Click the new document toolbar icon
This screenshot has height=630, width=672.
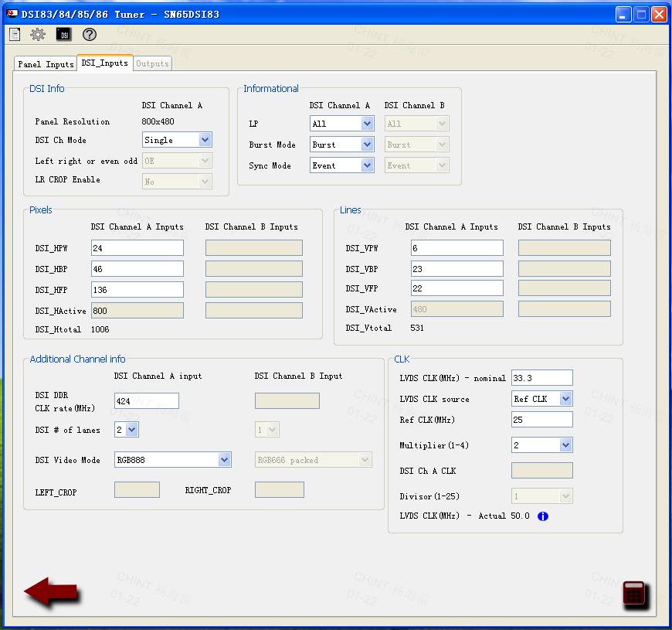pos(15,34)
